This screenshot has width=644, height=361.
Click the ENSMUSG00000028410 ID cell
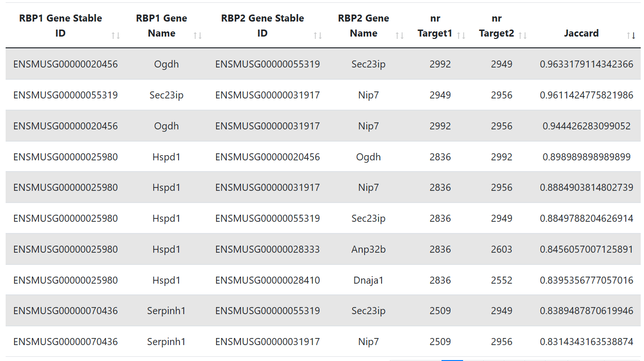coord(268,280)
